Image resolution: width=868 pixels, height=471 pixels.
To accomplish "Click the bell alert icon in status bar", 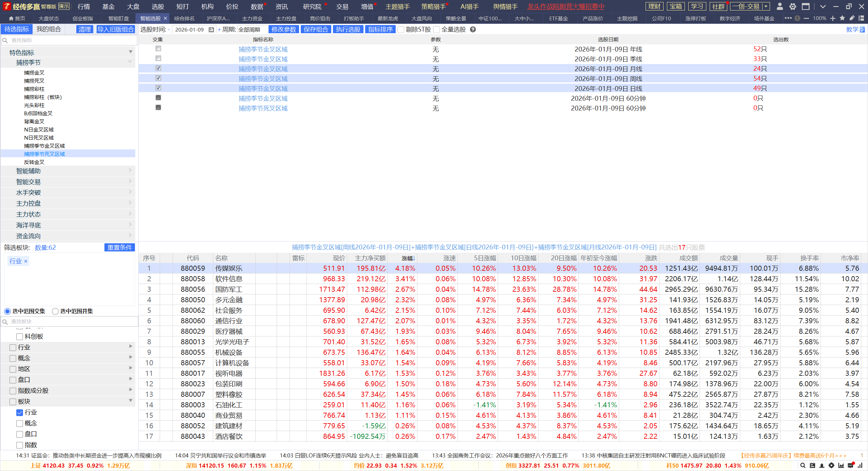I will click(x=822, y=466).
